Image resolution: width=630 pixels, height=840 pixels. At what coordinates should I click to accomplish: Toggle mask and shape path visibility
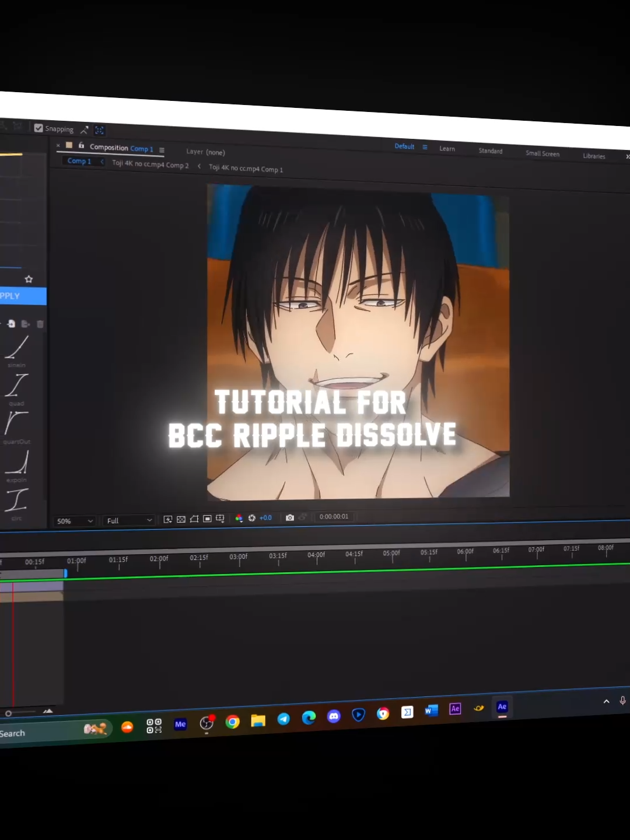point(194,519)
